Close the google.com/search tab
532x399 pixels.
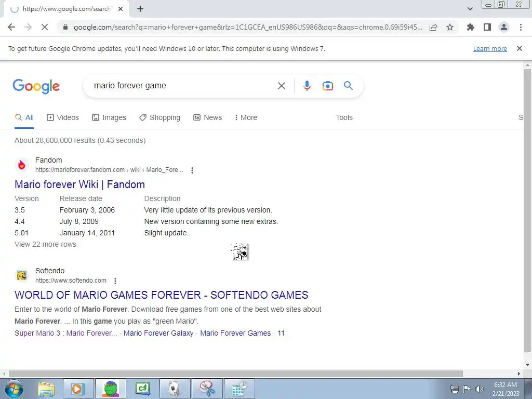tap(121, 9)
